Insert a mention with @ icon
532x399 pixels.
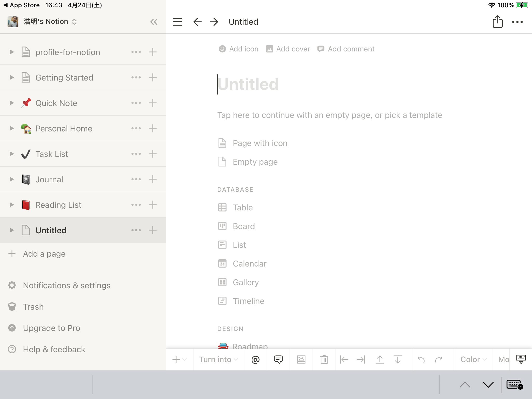click(256, 360)
